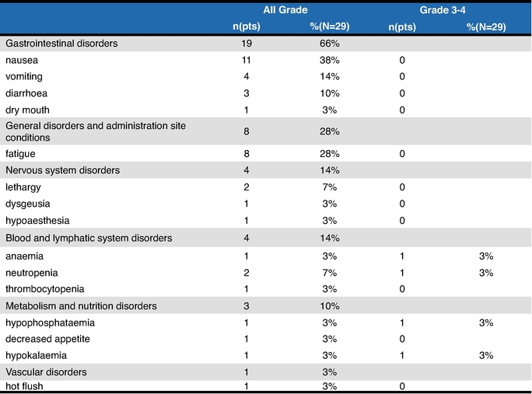This screenshot has height=394, width=532.
Task: Select the hypoaesthesia row label
Action: tap(37, 221)
